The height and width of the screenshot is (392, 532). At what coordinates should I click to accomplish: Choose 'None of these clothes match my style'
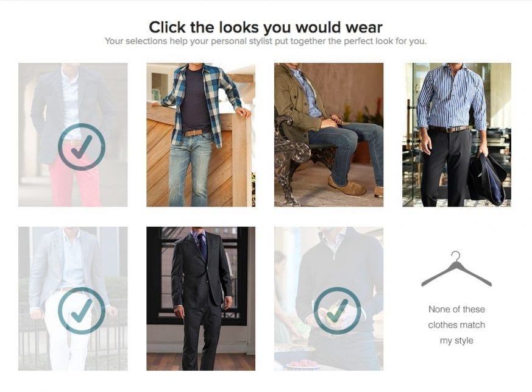[x=456, y=324]
